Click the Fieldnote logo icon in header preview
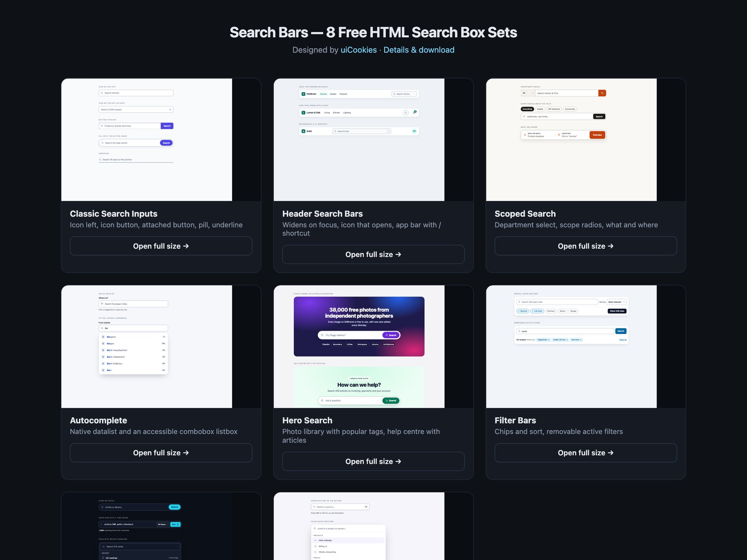Image resolution: width=747 pixels, height=560 pixels. (x=303, y=94)
